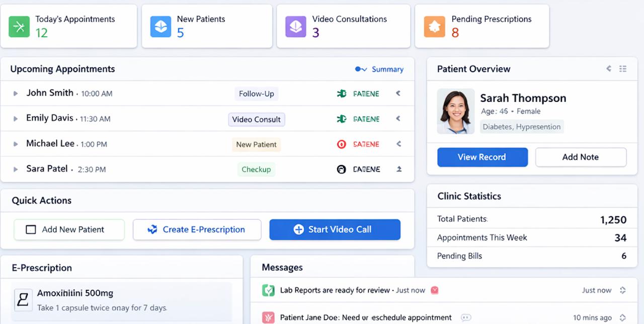Click the Video Consult tag on Emily Davis's appointment
Viewport: 644px width, 324px height.
tap(256, 119)
